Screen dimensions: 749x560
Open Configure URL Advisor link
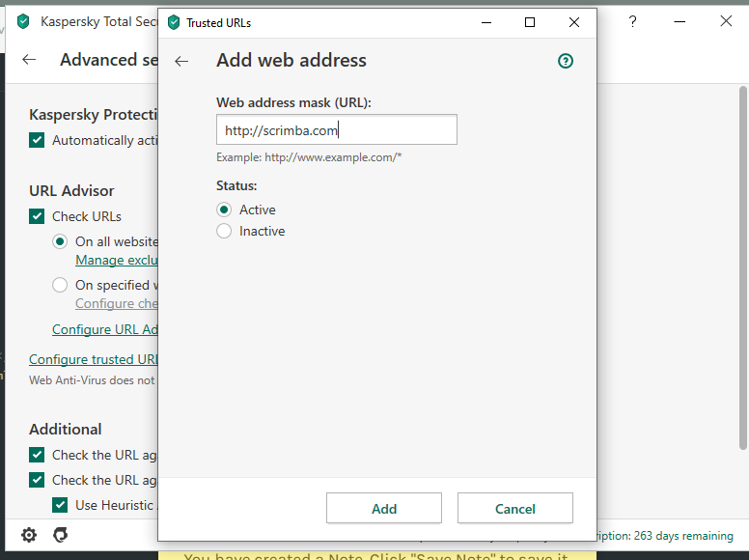click(105, 329)
